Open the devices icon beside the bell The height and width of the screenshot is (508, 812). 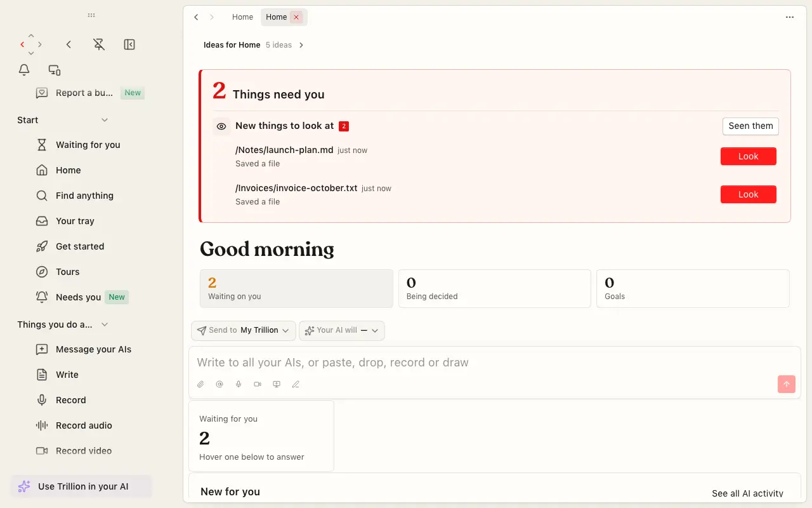pos(55,70)
